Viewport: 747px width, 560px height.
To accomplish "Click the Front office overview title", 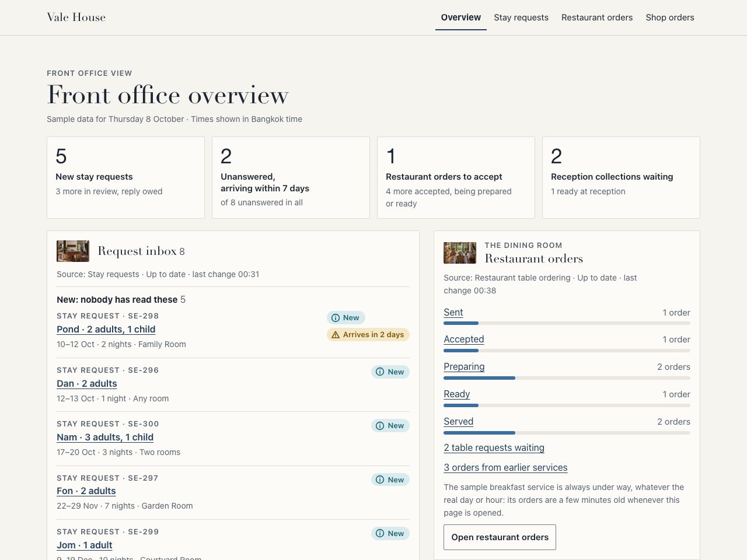I will click(x=167, y=95).
